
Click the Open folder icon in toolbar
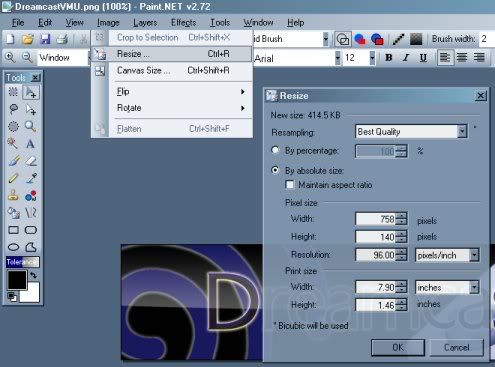(28, 39)
